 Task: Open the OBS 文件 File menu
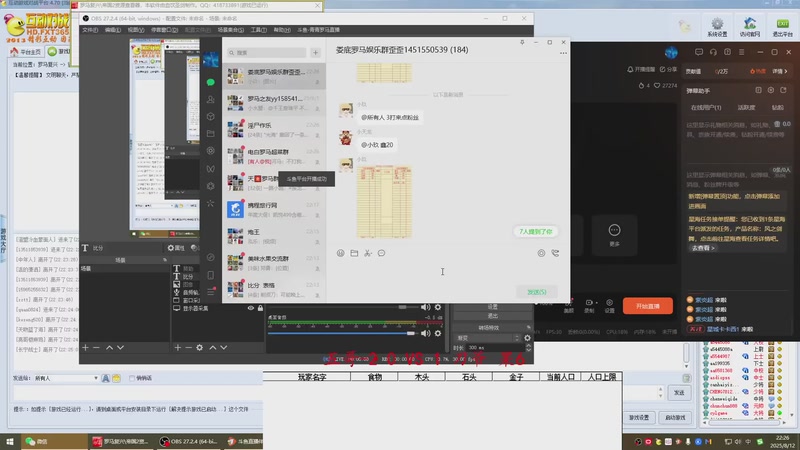coord(90,30)
